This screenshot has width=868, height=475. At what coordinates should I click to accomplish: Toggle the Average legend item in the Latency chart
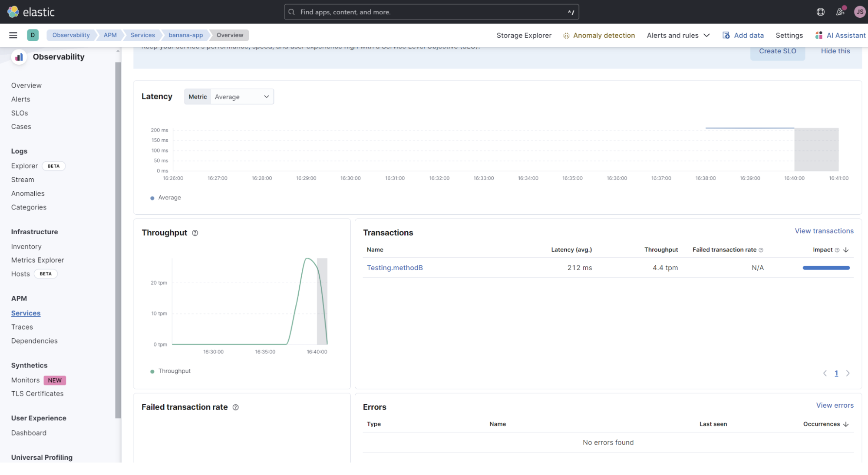pos(169,198)
